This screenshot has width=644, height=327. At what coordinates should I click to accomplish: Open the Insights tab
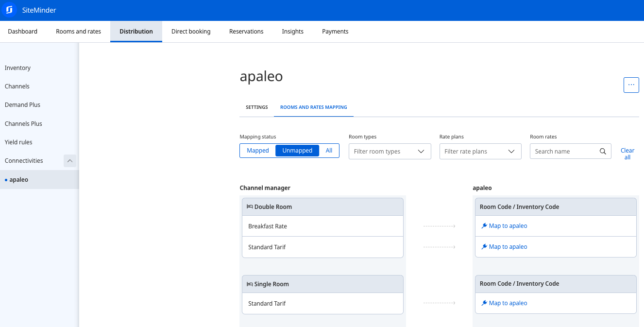point(293,32)
